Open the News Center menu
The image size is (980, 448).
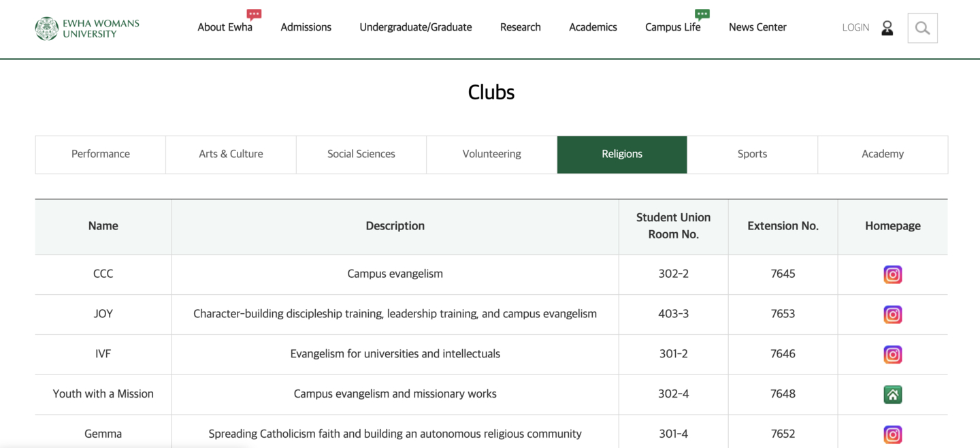(757, 27)
